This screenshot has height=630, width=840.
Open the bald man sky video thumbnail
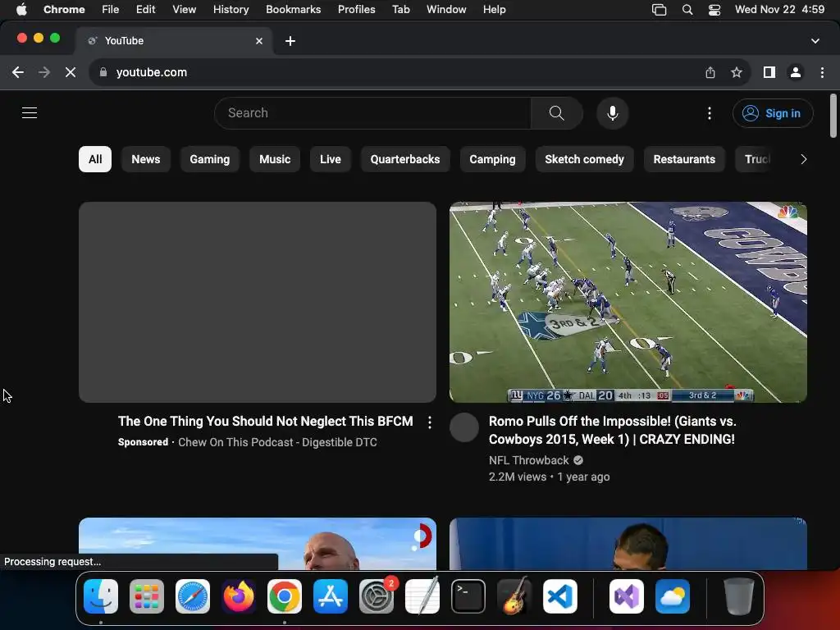click(x=258, y=544)
